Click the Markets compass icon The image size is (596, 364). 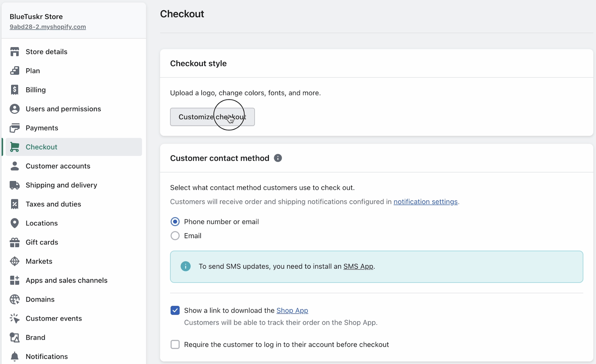click(x=15, y=261)
